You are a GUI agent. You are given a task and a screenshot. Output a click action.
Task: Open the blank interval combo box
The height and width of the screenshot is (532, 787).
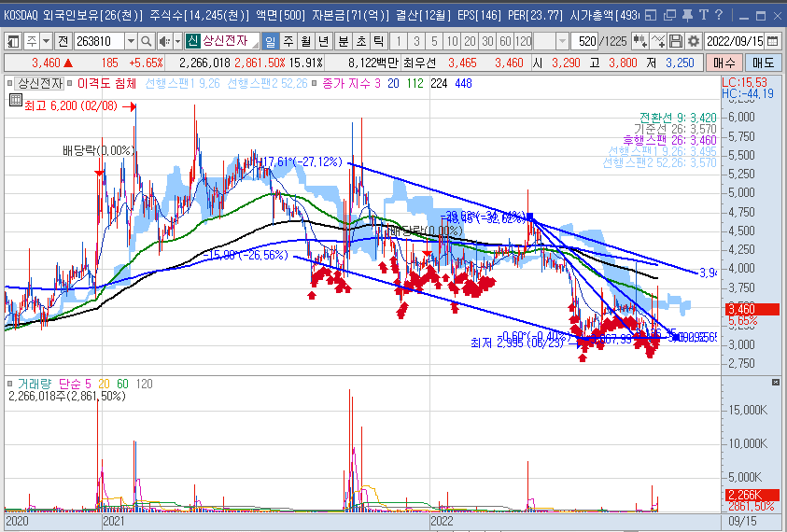point(545,41)
